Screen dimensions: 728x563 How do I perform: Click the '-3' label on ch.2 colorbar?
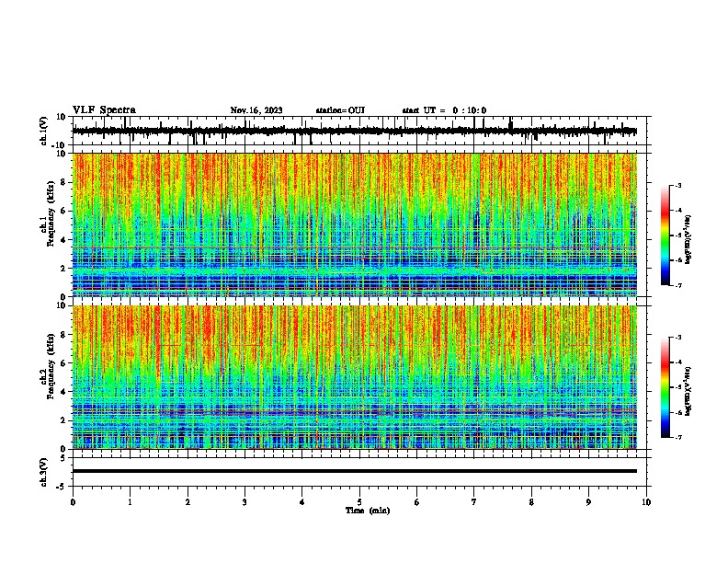[x=677, y=338]
